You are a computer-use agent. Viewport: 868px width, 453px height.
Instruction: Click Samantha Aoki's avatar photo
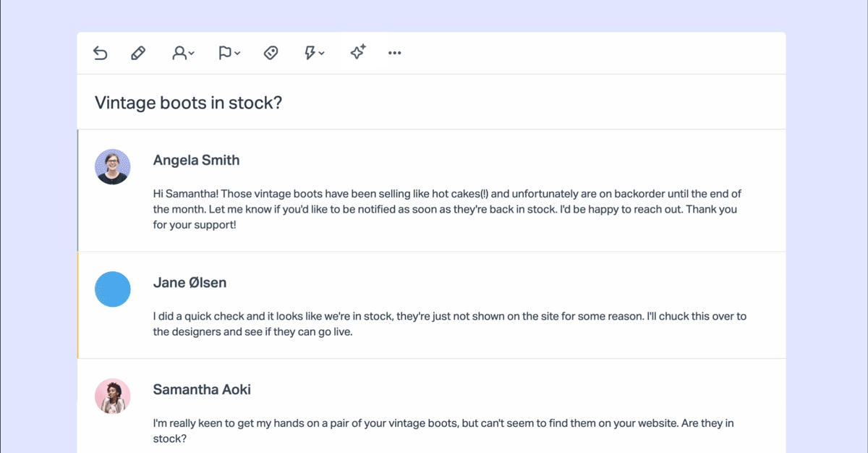tap(113, 396)
